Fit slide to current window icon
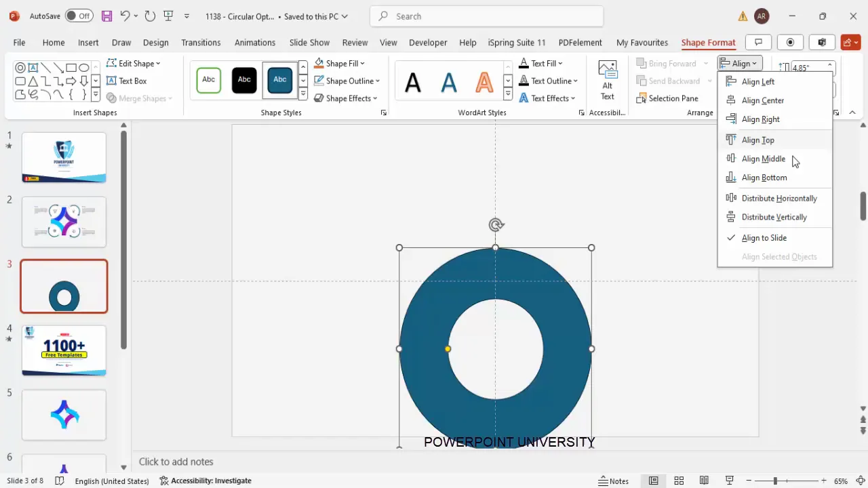868x488 pixels. click(860, 481)
